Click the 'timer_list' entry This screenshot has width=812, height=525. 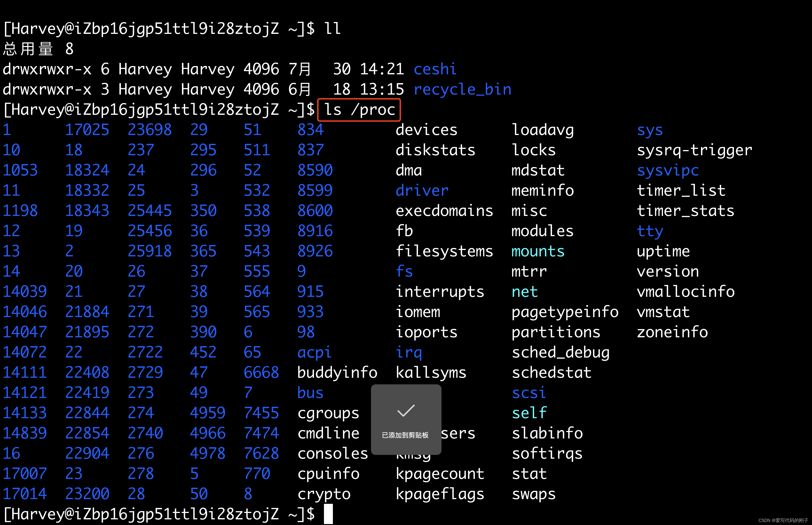click(681, 191)
